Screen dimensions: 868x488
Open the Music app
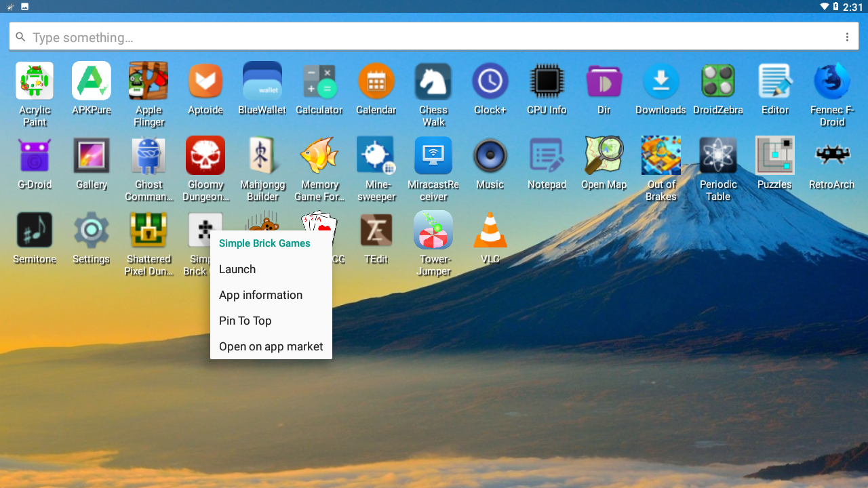click(x=490, y=156)
